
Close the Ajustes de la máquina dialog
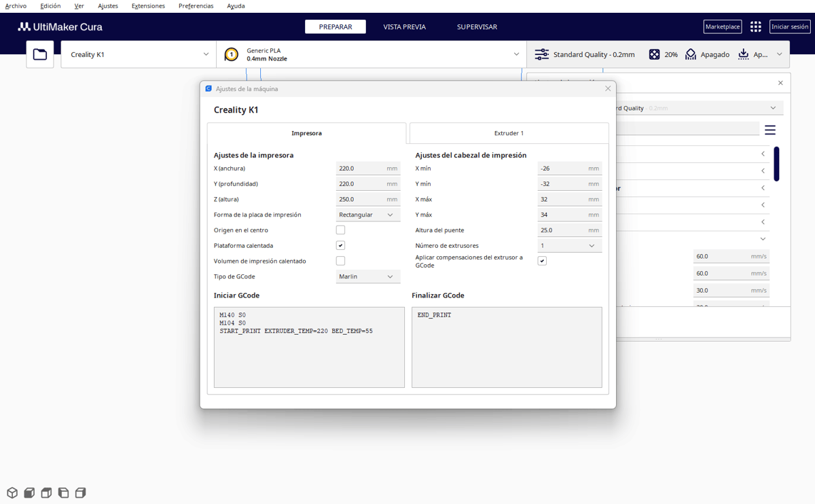(608, 88)
